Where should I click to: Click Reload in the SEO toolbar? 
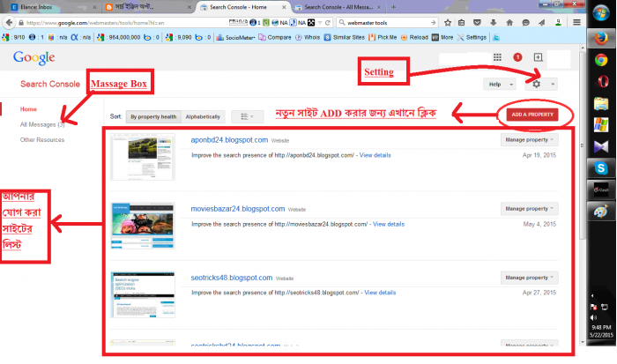414,37
